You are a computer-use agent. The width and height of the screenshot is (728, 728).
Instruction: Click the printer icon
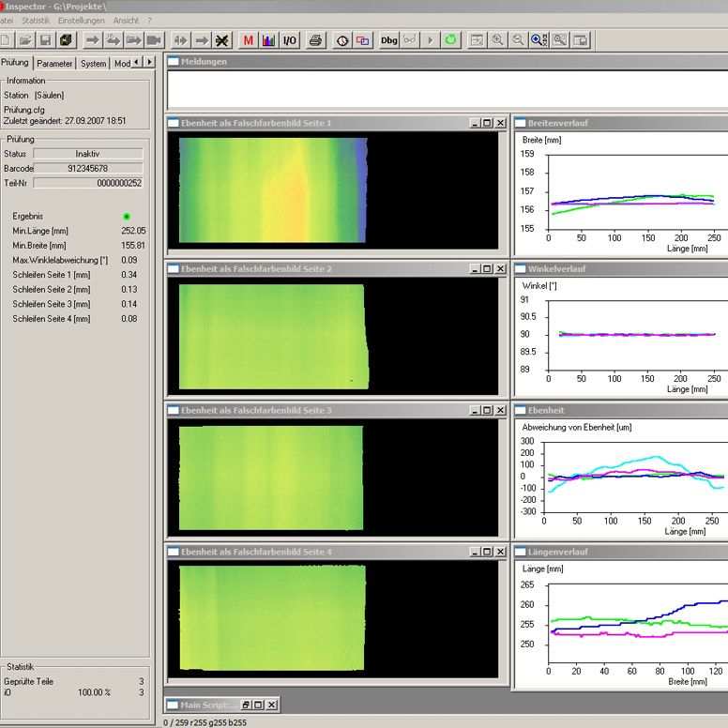pos(316,40)
